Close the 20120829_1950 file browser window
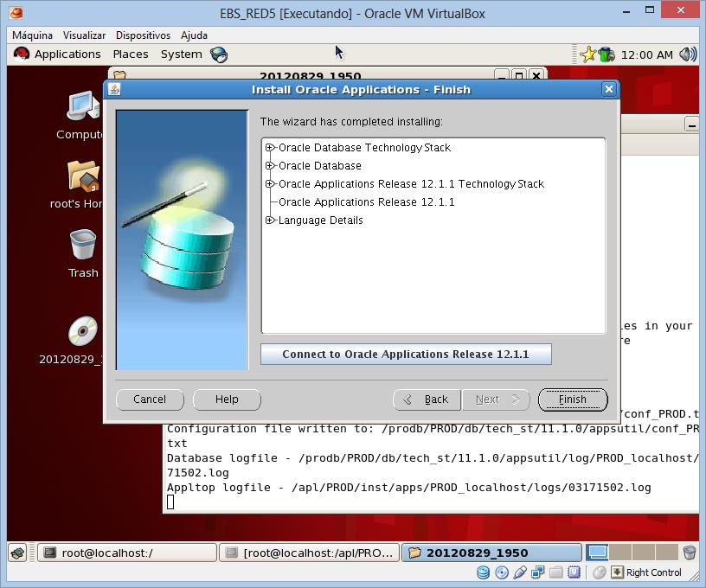The height and width of the screenshot is (588, 706). pos(536,75)
